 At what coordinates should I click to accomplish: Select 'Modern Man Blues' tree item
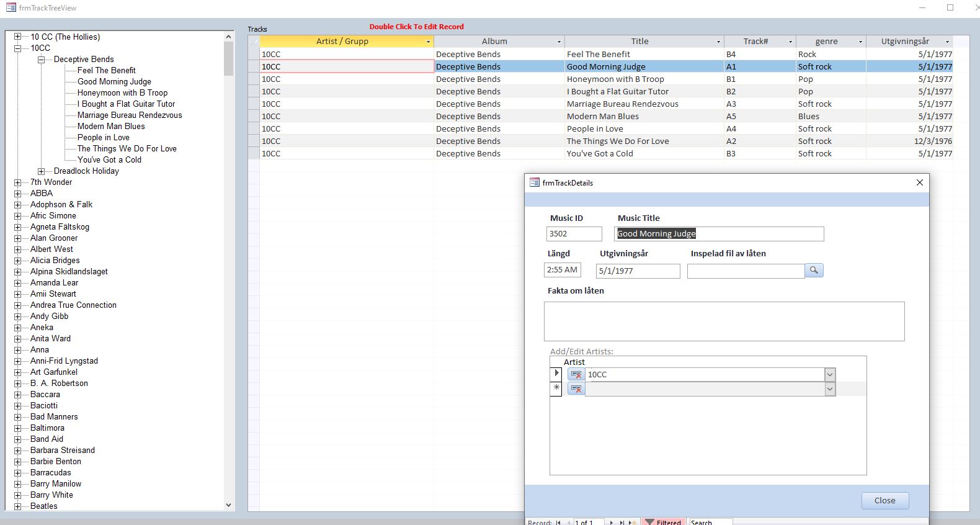tap(111, 126)
